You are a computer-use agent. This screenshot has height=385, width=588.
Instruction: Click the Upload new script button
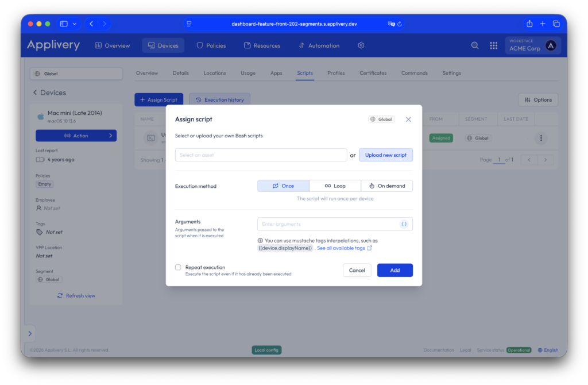click(x=385, y=155)
